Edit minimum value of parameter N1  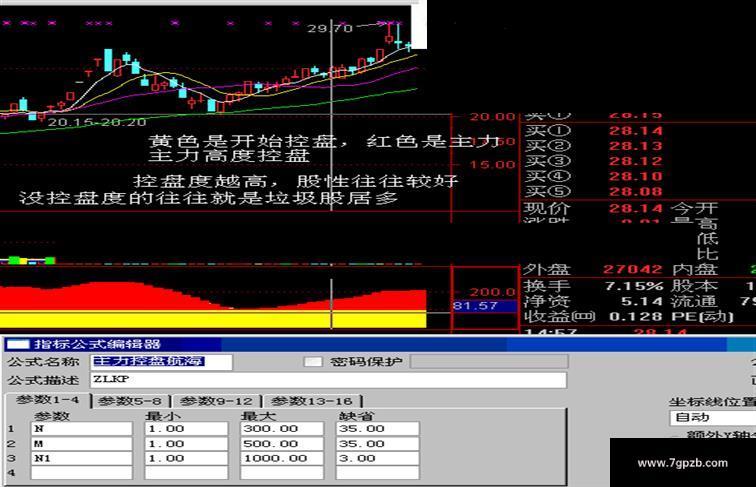[x=186, y=459]
